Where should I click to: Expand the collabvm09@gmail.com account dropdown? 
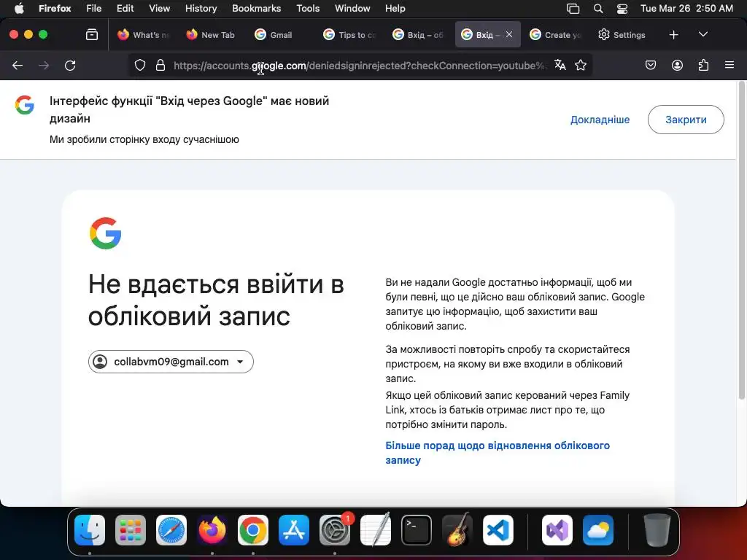[171, 362]
